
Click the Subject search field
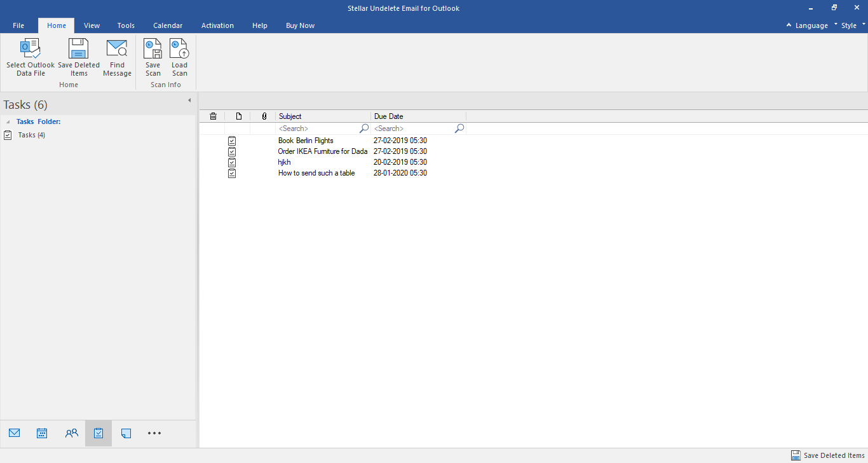pos(317,128)
